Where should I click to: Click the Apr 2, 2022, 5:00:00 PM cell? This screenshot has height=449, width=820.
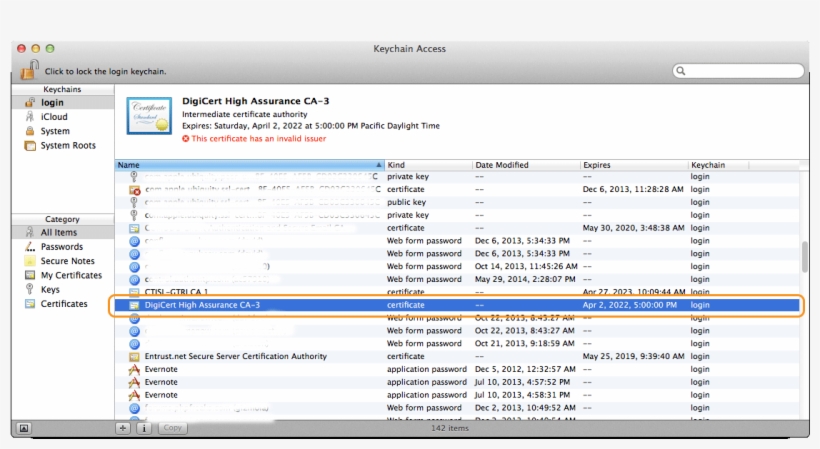[630, 305]
